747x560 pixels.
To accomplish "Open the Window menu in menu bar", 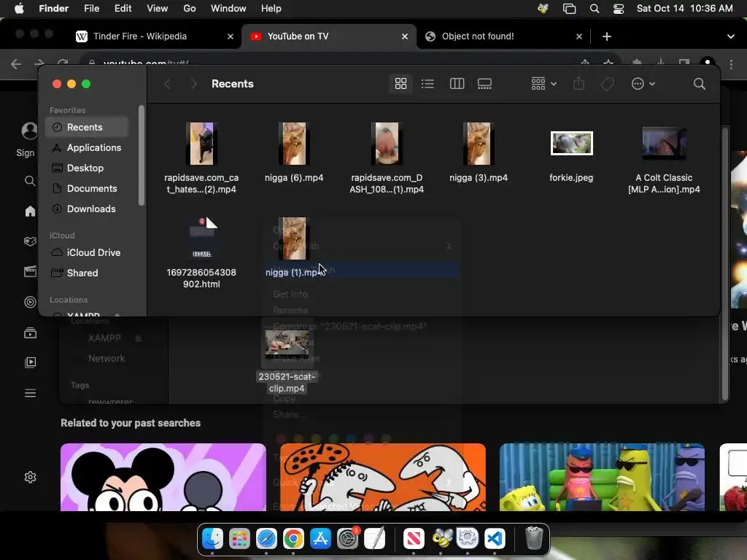I will (x=228, y=9).
